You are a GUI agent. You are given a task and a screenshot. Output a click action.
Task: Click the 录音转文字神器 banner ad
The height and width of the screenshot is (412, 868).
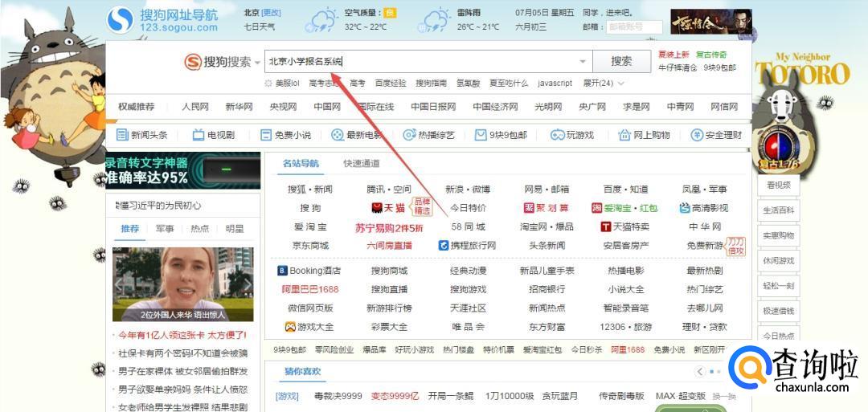(182, 170)
